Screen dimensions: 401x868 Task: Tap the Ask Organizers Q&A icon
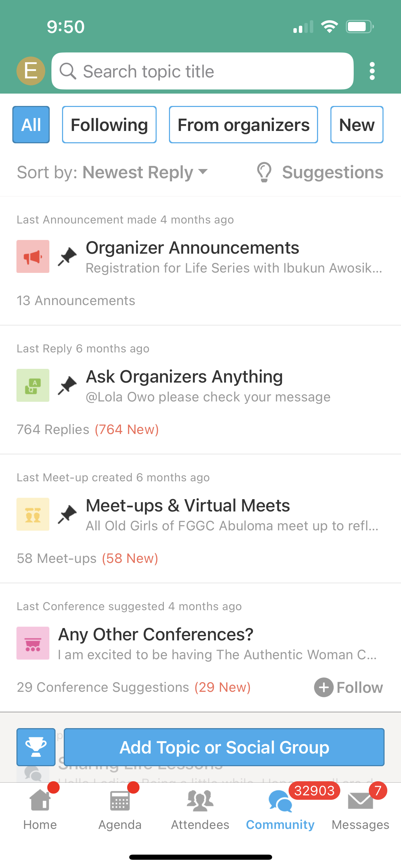pyautogui.click(x=33, y=385)
